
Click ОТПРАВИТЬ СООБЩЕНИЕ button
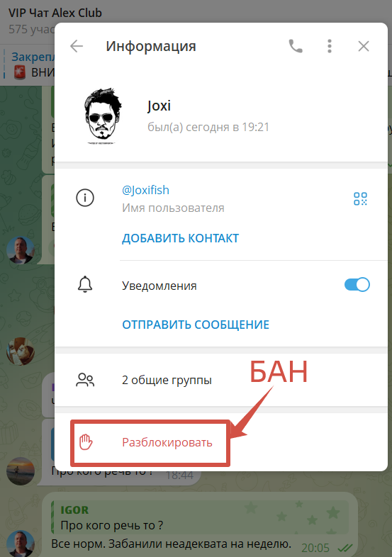pos(196,325)
